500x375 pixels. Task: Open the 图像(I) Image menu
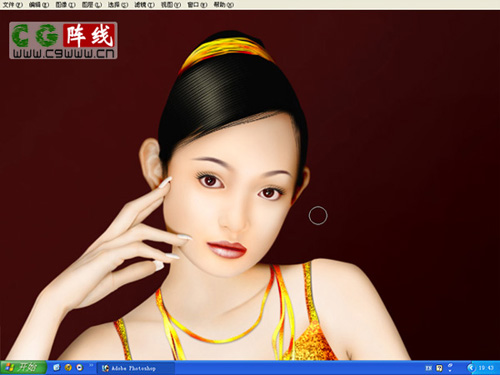pyautogui.click(x=66, y=5)
